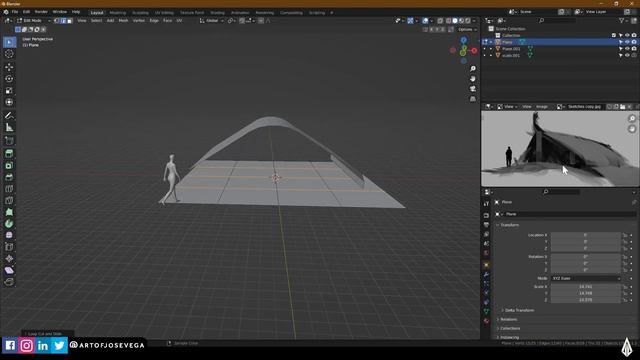
Task: Toggle Collection eye visibility in outliner
Action: pos(627,36)
